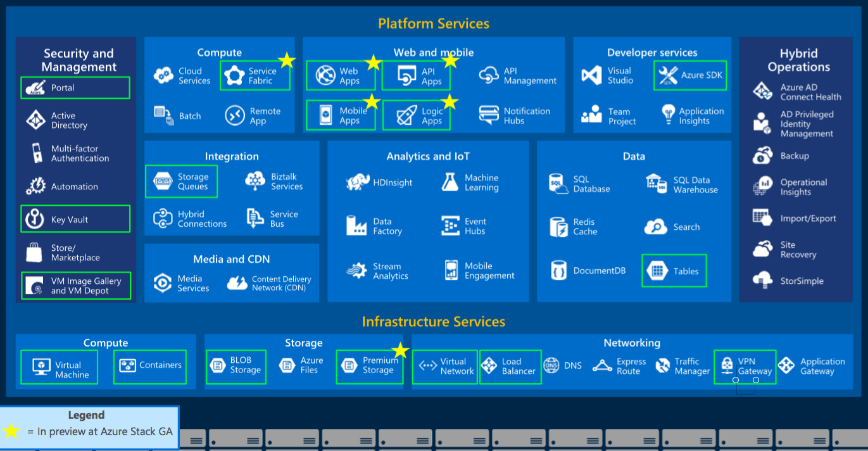Select the Application Gateway icon

click(786, 365)
